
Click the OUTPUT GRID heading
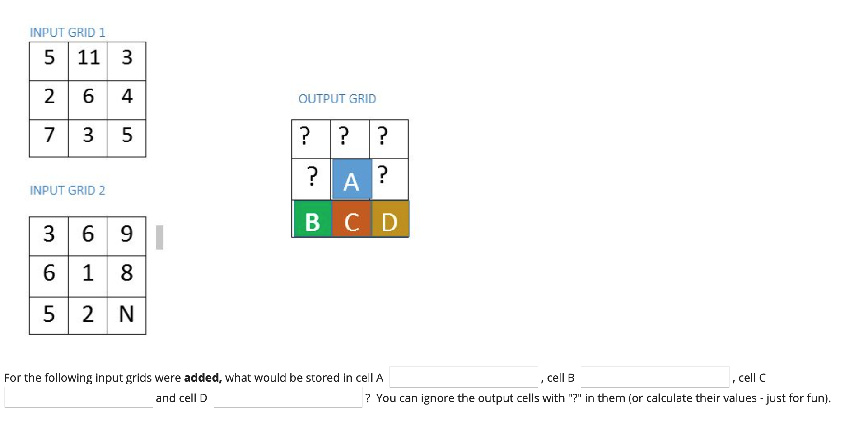(337, 98)
